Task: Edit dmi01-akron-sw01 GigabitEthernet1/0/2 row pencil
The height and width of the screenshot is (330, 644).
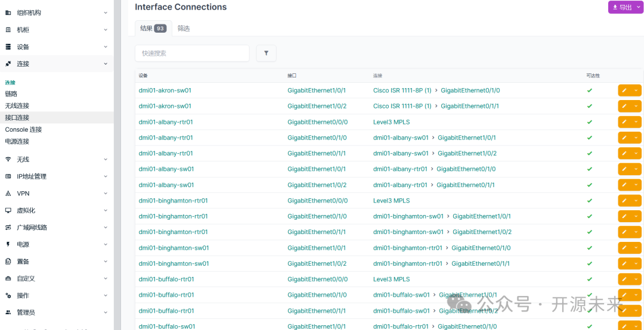Action: point(624,106)
